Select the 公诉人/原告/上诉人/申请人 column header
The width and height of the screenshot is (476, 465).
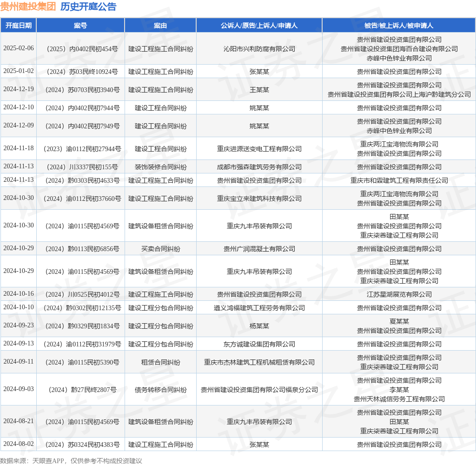point(259,26)
